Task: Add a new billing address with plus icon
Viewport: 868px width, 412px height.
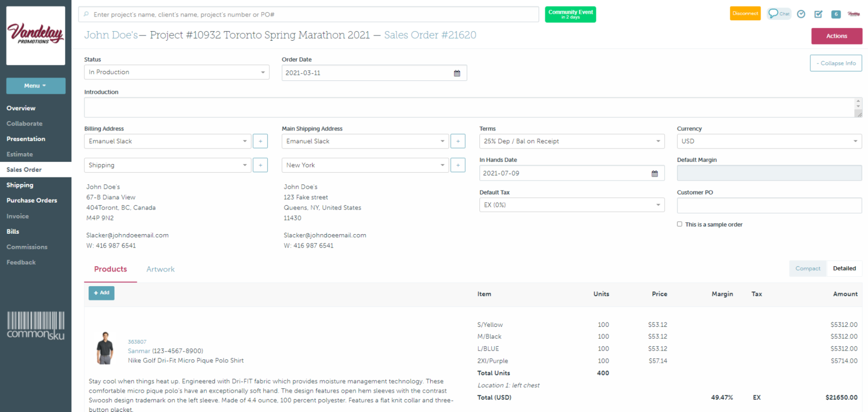Action: [x=260, y=141]
